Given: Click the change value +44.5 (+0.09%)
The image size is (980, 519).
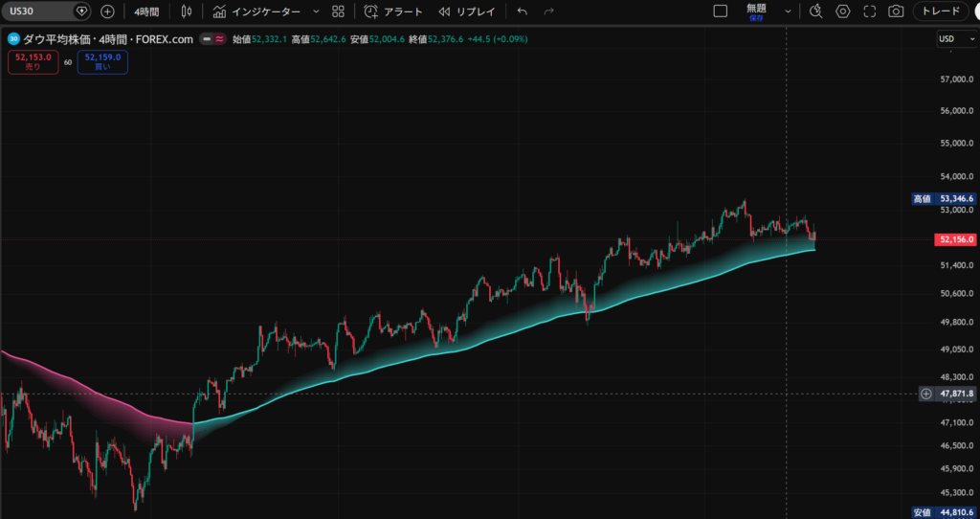Looking at the screenshot, I should [x=498, y=38].
